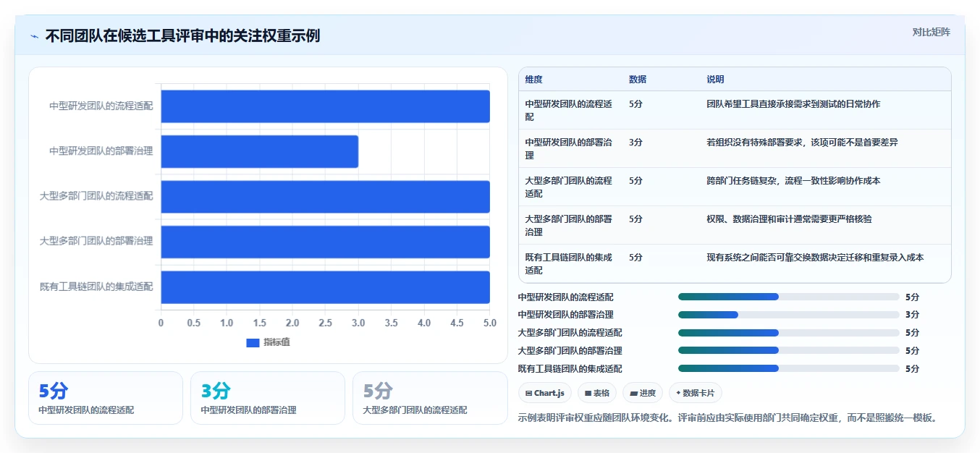
Task: Click the chart bar for 中型研发团队的部署治理
Action: 259,151
